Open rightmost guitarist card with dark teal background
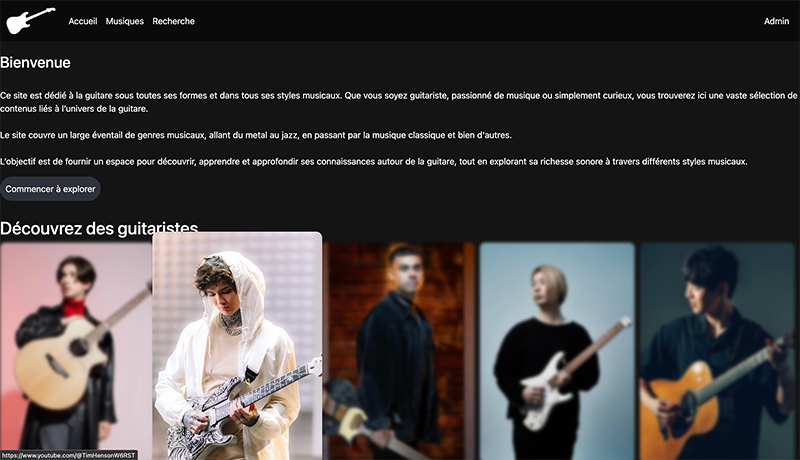 click(x=718, y=351)
